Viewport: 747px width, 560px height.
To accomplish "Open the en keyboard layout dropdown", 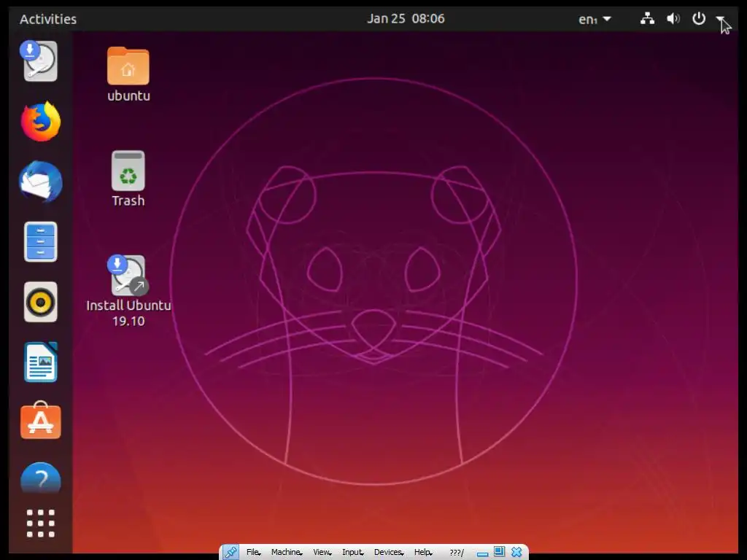I will click(595, 19).
